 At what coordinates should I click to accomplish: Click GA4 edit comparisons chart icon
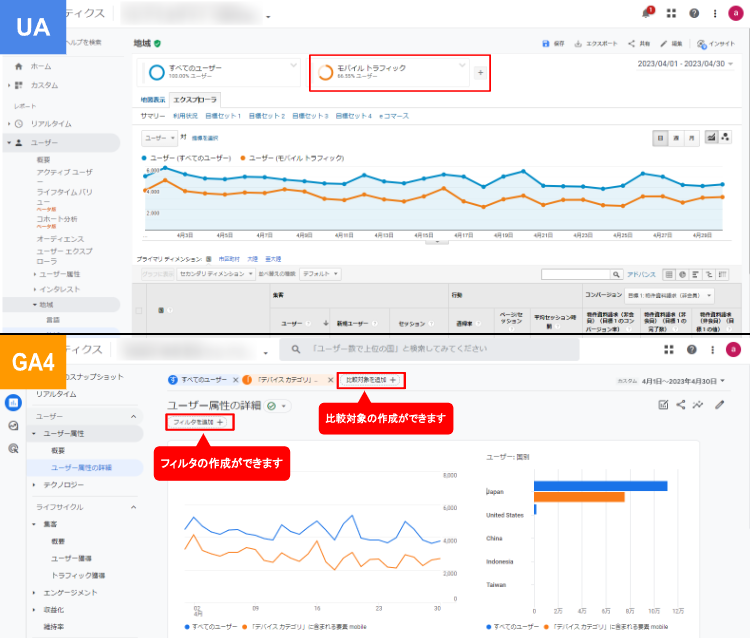663,405
